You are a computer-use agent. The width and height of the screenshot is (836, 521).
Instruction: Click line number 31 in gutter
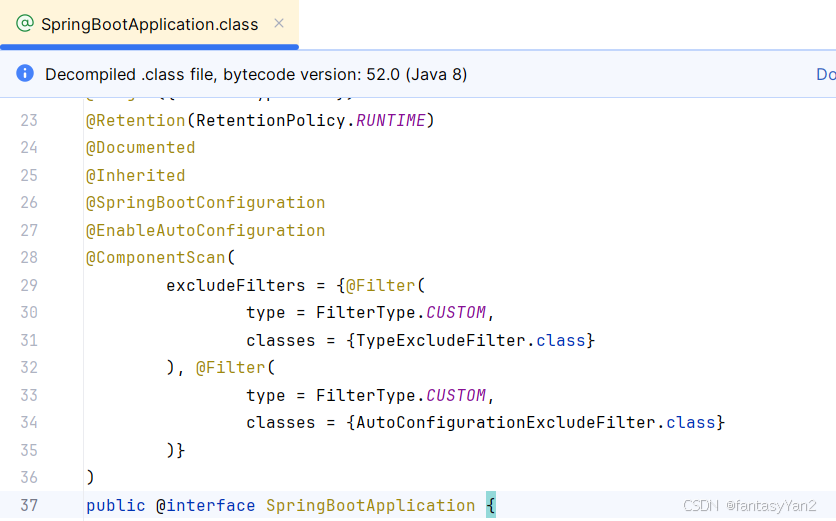tap(29, 340)
